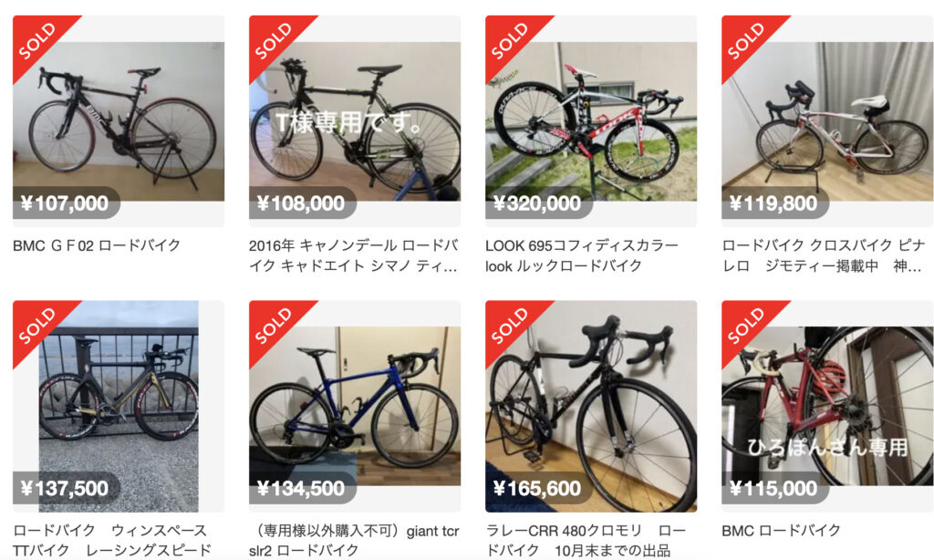Open the red BMC ひろぽんさん専用 photo
The image size is (934, 560).
point(827,406)
